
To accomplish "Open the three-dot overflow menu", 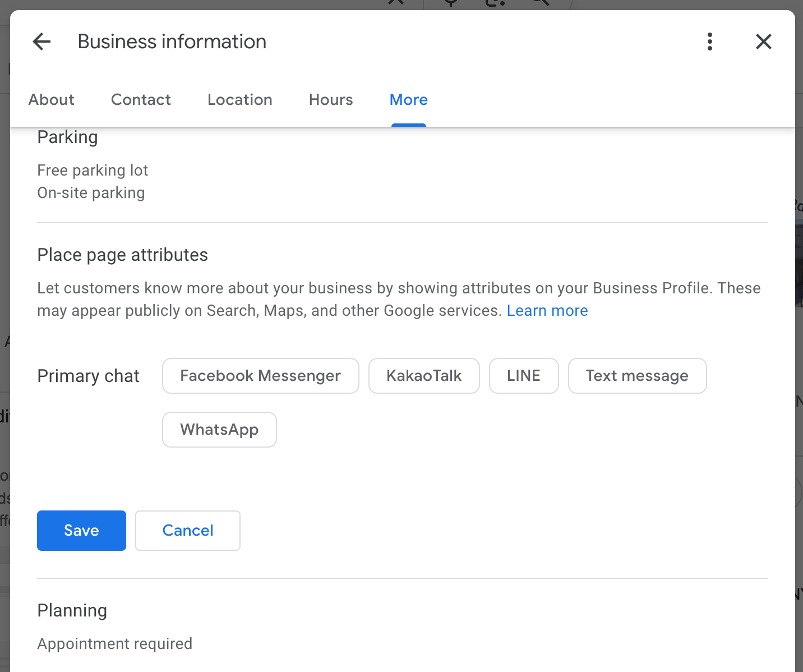I will coord(709,42).
